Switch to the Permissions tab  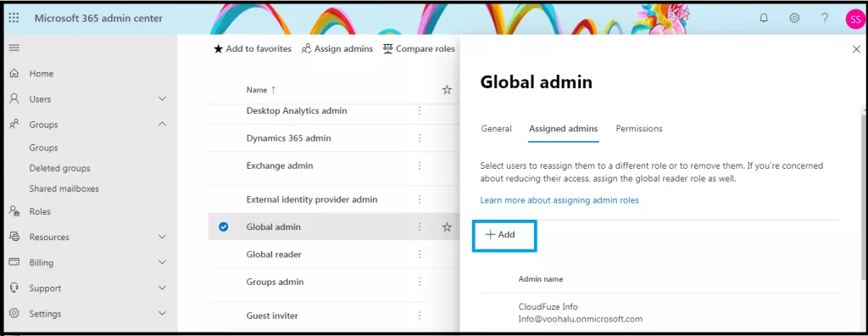pyautogui.click(x=639, y=129)
